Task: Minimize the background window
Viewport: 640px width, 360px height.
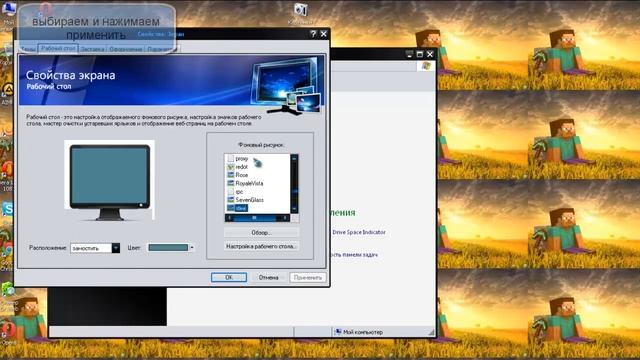Action: (410, 54)
